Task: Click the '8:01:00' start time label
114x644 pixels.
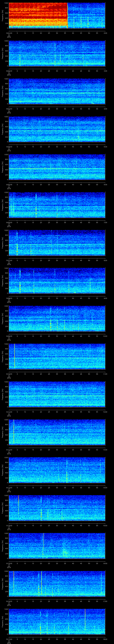Action: [9, 33]
